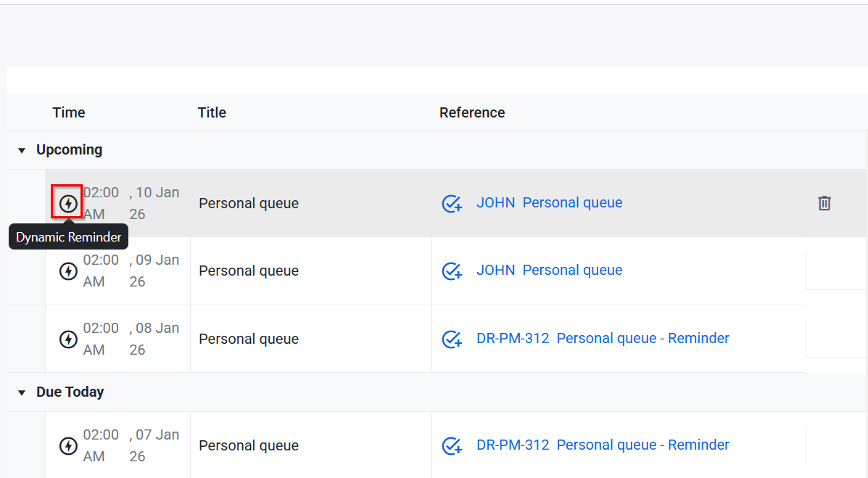
Task: Click the check-plus reference icon for 08 Jan
Action: [452, 339]
